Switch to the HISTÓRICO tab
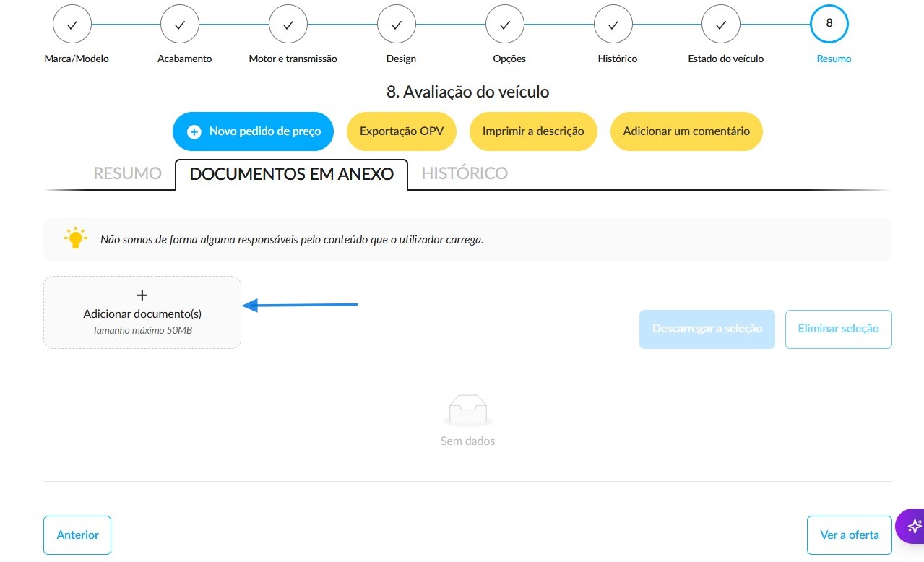Screen dimensions: 924x562 point(465,173)
